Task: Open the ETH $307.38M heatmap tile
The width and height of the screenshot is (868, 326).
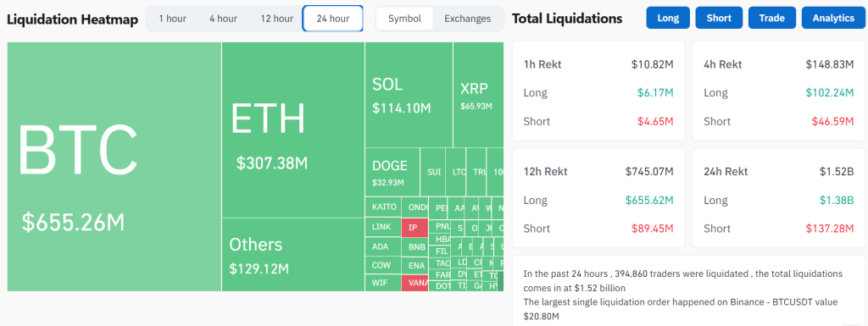Action: 293,130
